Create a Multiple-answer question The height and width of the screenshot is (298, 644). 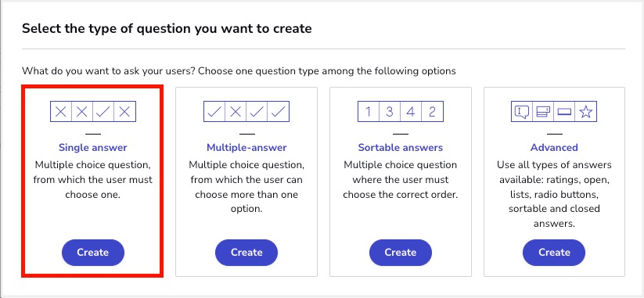(x=246, y=253)
